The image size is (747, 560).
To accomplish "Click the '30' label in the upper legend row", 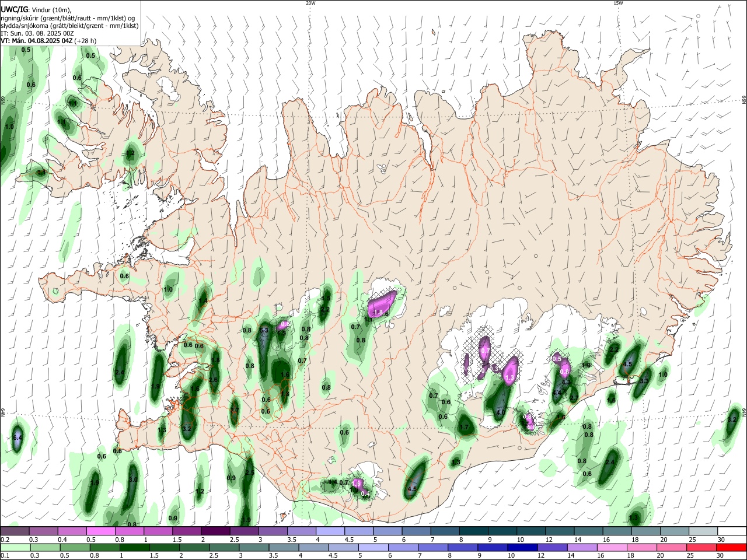I will 721,540.
